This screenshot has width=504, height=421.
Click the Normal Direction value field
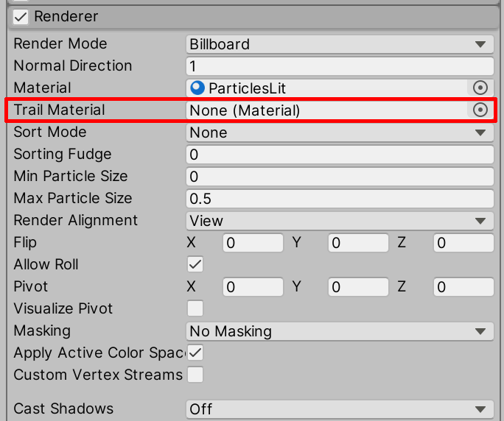pyautogui.click(x=339, y=66)
